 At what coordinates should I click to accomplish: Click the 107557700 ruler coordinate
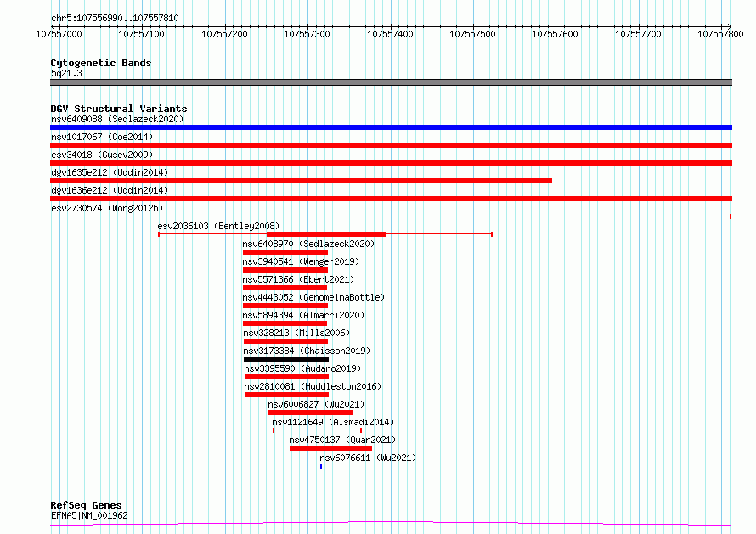pyautogui.click(x=639, y=34)
